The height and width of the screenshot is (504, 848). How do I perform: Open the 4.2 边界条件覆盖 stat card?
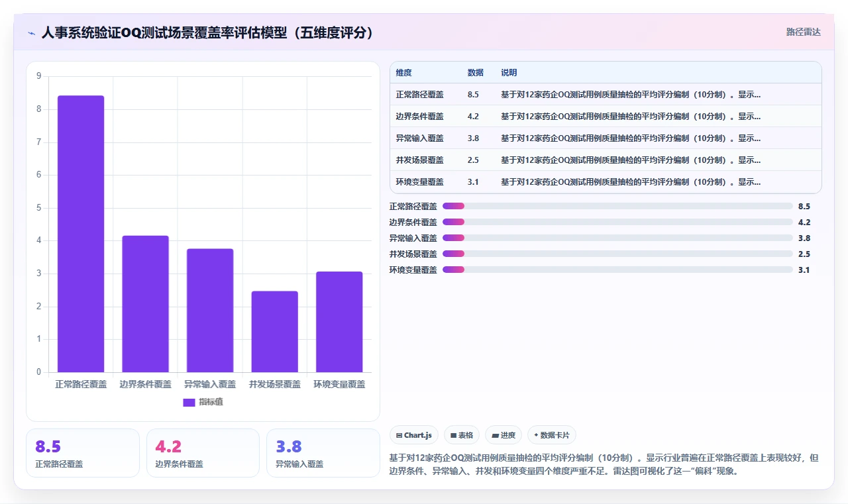pyautogui.click(x=203, y=453)
